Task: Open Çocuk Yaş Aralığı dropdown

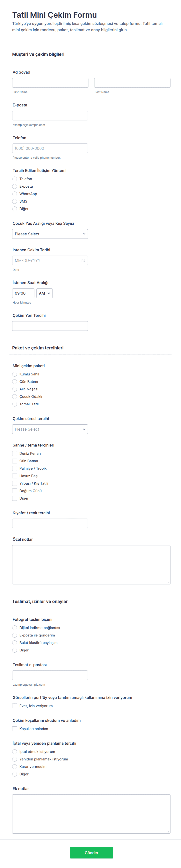Action: (50, 234)
